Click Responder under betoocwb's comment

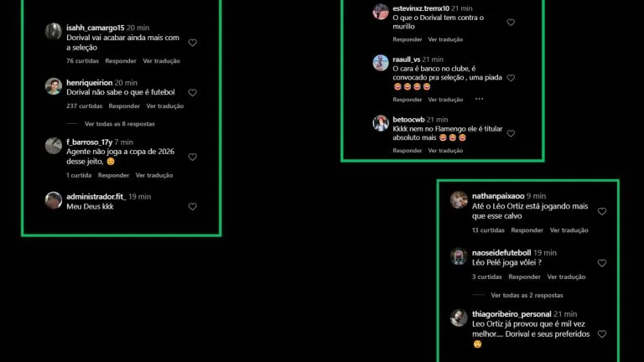pyautogui.click(x=407, y=151)
